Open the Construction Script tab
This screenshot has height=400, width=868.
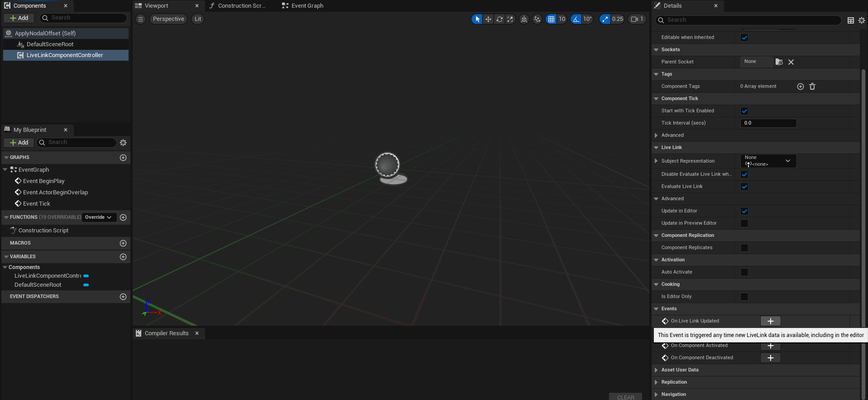tap(241, 6)
